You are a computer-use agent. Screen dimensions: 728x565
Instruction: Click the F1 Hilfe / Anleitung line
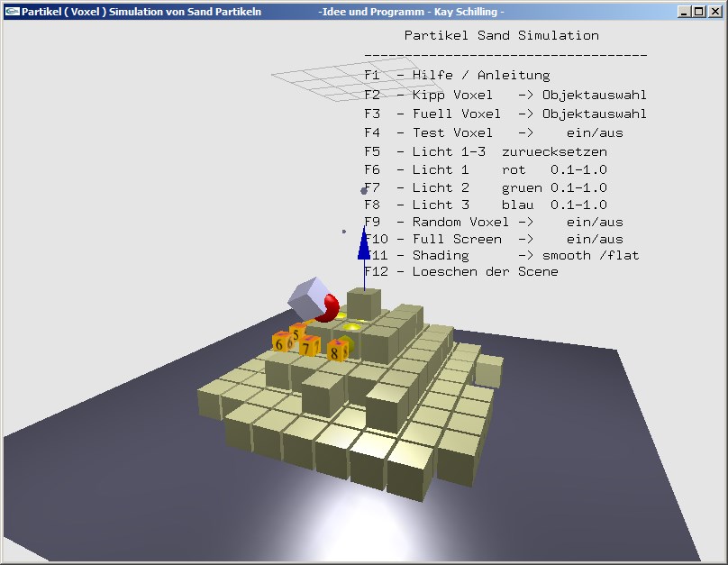[457, 75]
